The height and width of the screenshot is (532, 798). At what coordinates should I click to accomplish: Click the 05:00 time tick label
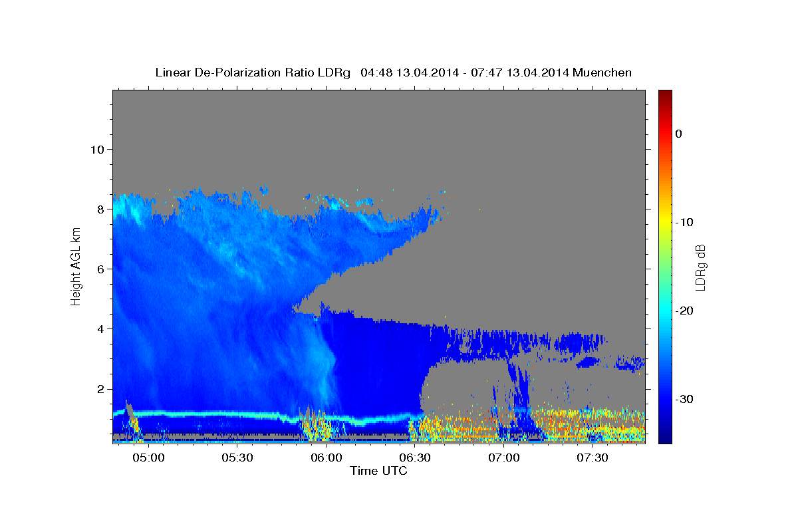(x=149, y=458)
